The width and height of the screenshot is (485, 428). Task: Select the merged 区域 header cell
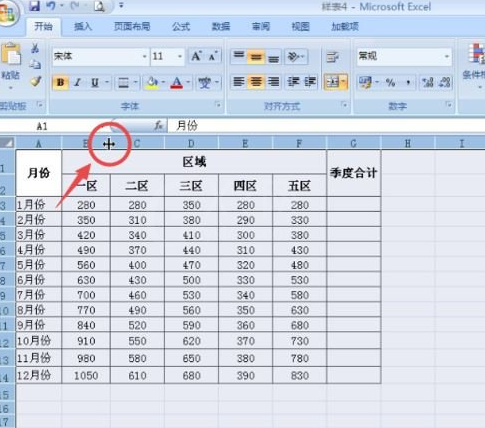point(194,162)
